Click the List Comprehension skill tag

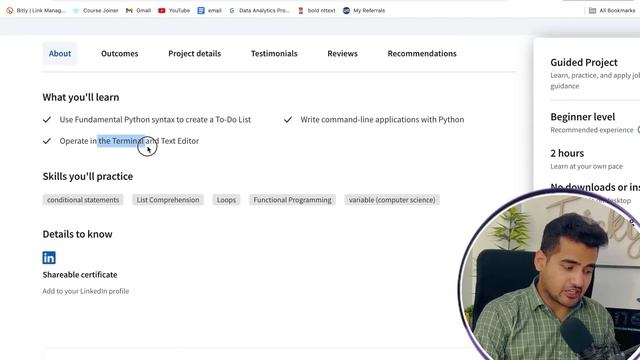168,200
